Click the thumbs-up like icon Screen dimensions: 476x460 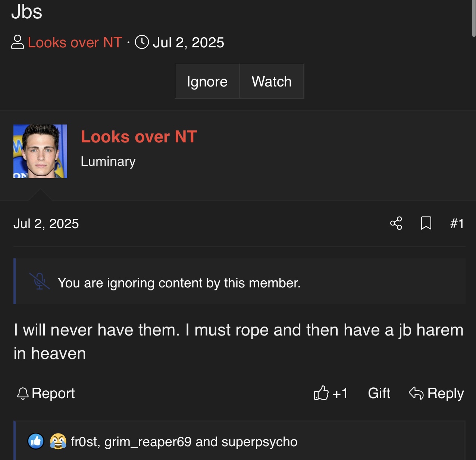[x=321, y=393]
